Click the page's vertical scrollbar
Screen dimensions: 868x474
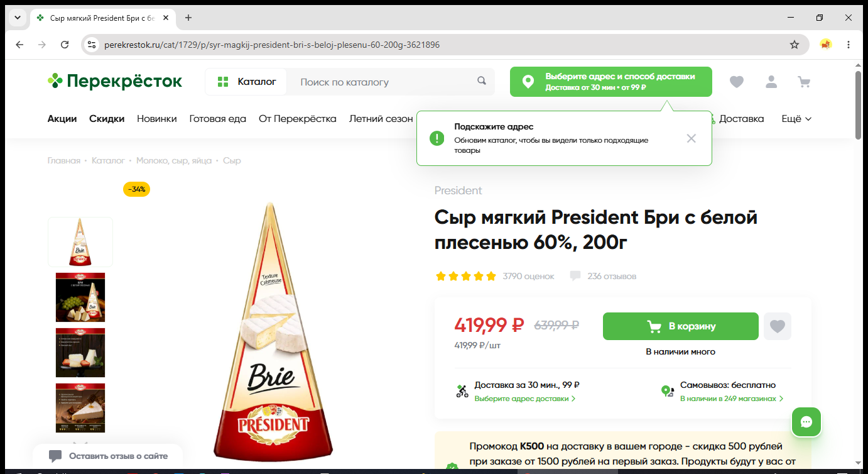[859, 104]
